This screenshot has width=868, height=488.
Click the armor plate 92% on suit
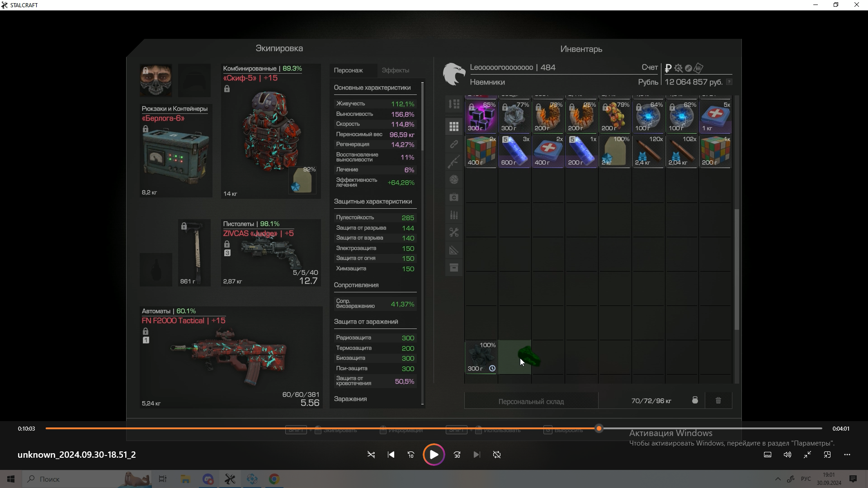pos(302,180)
